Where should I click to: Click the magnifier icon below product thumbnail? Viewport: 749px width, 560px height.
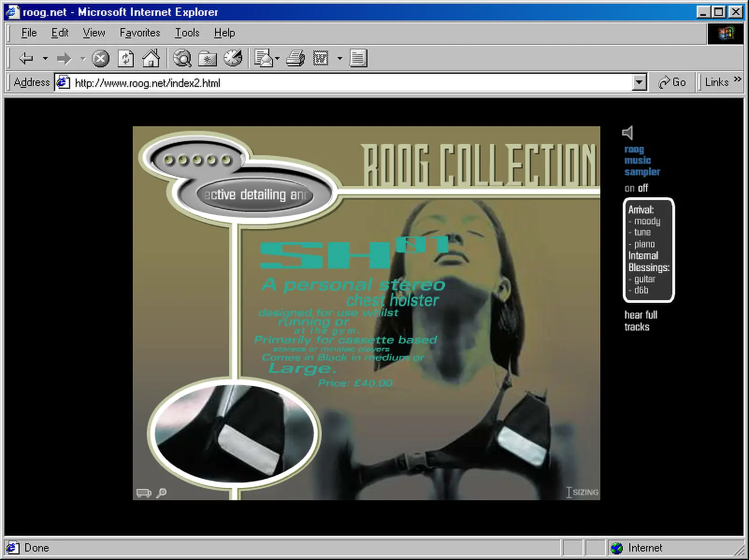[161, 493]
